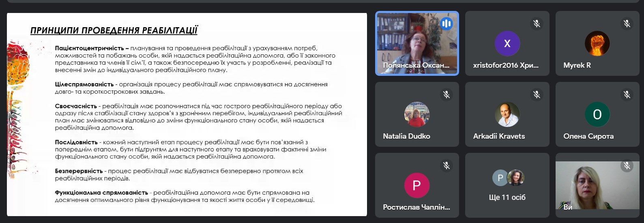
Task: Click Arkadii Kravets's profile photo
Action: click(x=507, y=114)
